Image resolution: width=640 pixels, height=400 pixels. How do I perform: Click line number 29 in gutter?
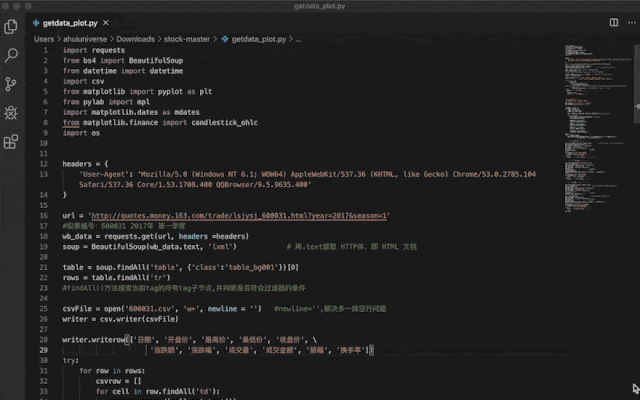[x=44, y=350]
